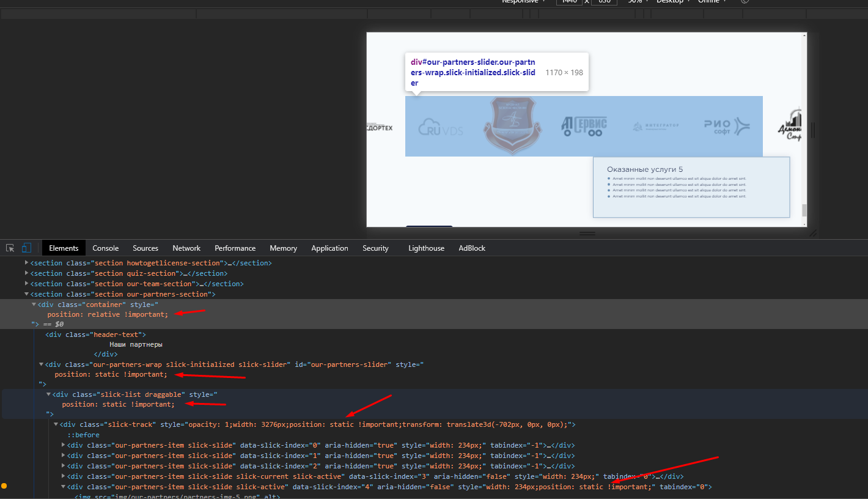Click the shield emblem partner logo

tap(512, 125)
